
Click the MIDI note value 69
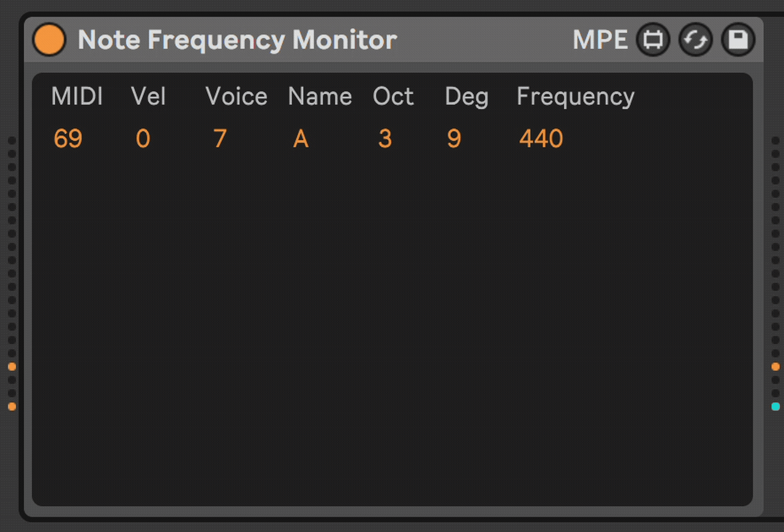67,139
